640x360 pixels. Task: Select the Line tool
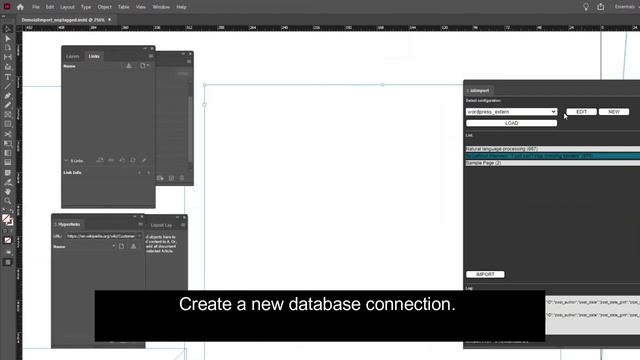7,86
